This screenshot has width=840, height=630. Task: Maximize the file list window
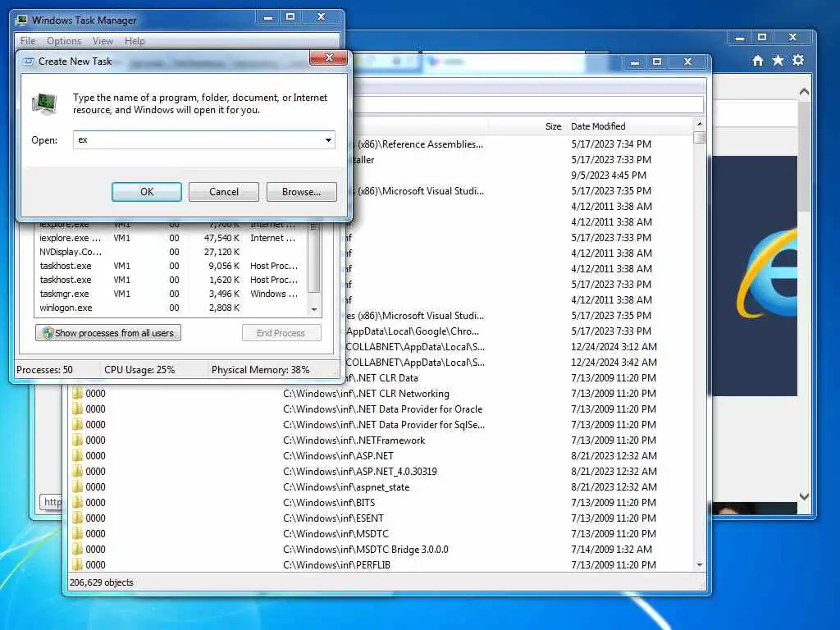pyautogui.click(x=657, y=62)
